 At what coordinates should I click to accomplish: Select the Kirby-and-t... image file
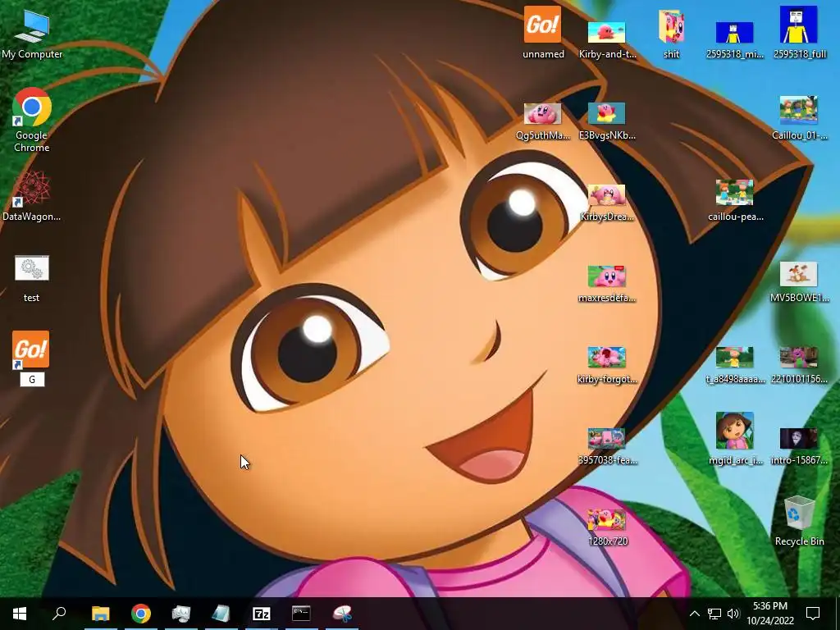607,39
